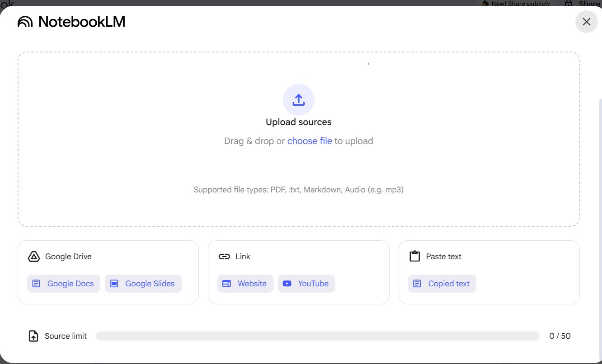Click the clipboard Paste text icon
Screen dimensions: 602x364
414,257
